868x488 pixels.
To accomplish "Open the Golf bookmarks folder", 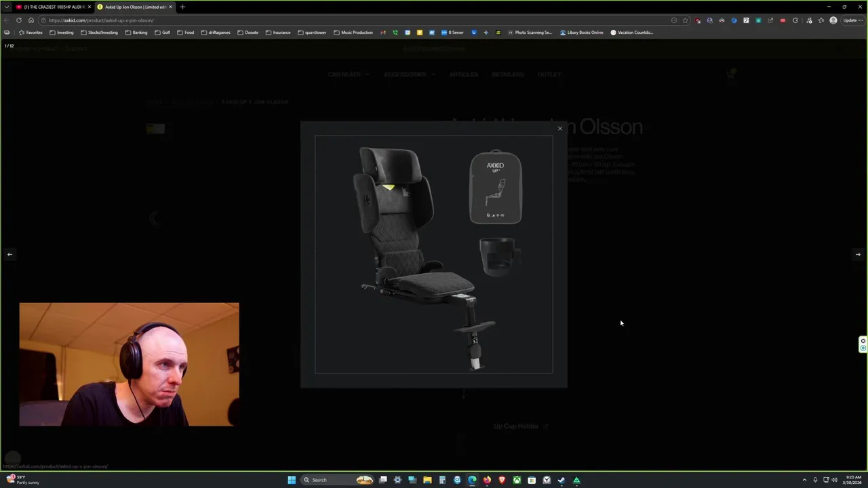I will [162, 33].
